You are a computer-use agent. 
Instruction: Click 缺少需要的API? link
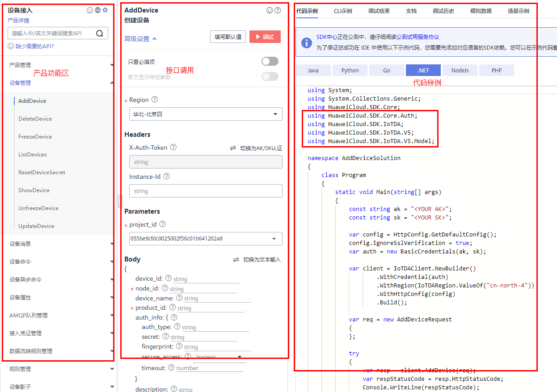coord(34,46)
